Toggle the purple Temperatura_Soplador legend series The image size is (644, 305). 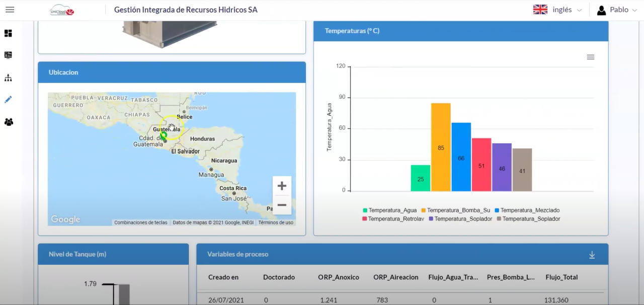tap(460, 219)
